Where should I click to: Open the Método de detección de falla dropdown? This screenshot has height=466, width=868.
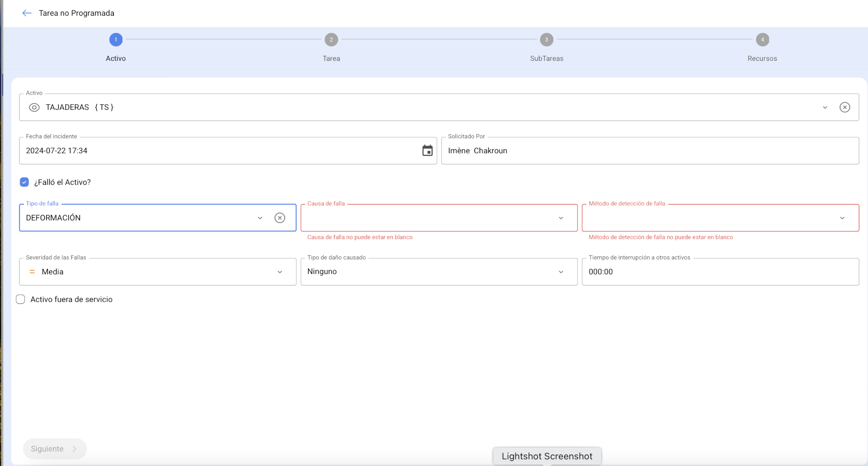842,218
